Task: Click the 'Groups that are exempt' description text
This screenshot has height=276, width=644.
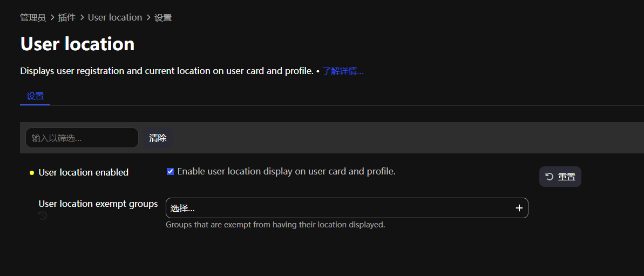Action: coord(275,225)
